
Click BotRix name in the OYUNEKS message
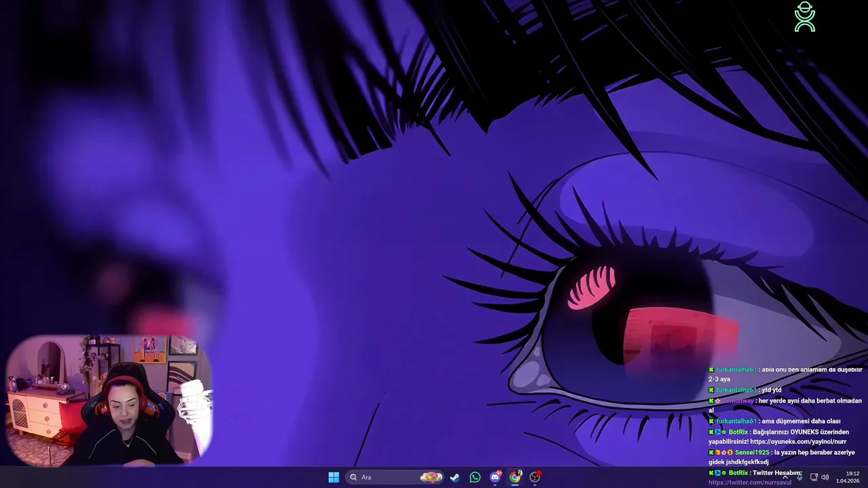738,432
